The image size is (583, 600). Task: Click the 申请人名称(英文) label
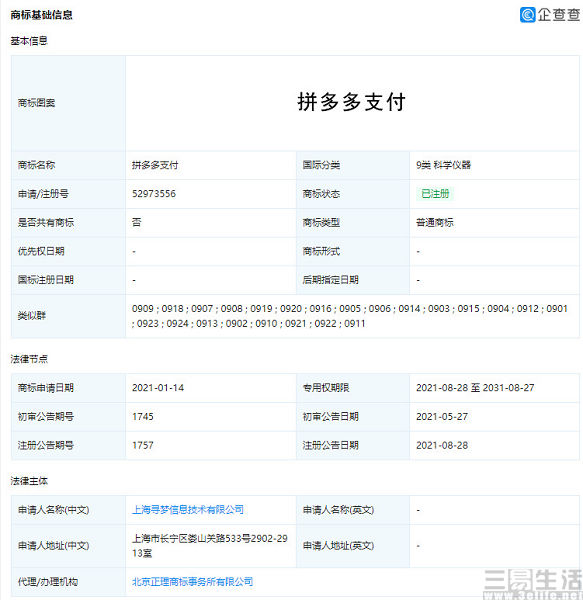click(339, 510)
